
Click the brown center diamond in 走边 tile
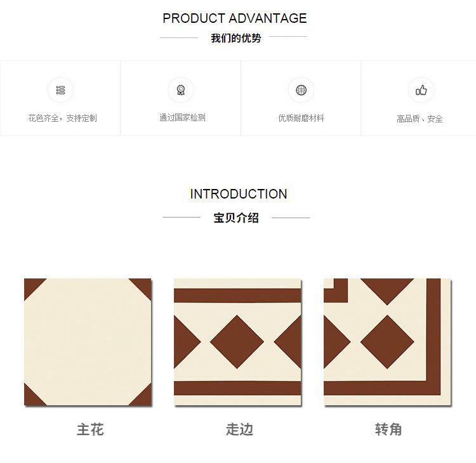coord(237,342)
